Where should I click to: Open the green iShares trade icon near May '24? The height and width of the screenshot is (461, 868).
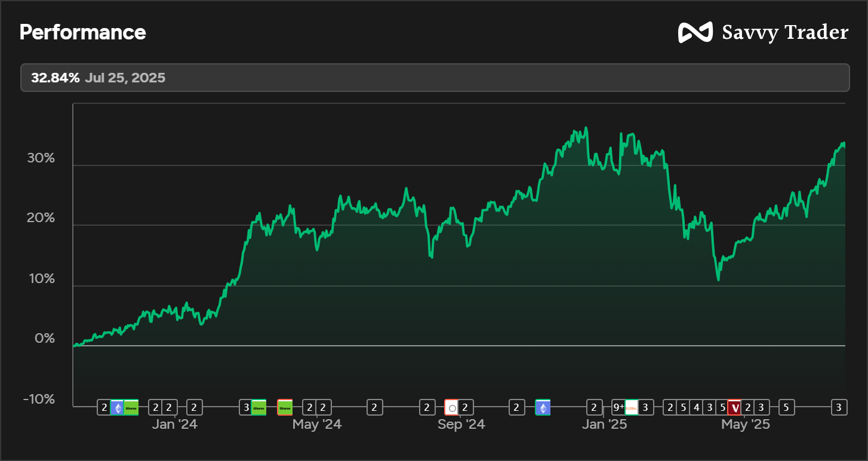coord(257,407)
